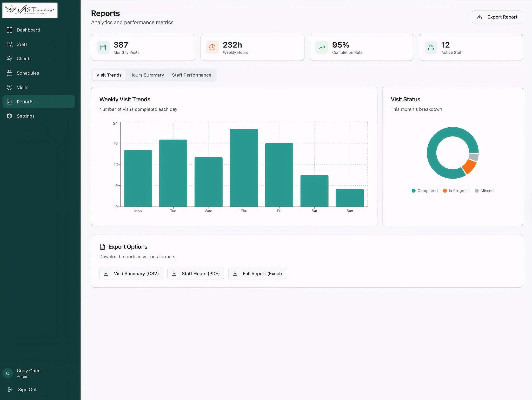Click the orange clock icon on Weekly Hours card

(x=212, y=47)
